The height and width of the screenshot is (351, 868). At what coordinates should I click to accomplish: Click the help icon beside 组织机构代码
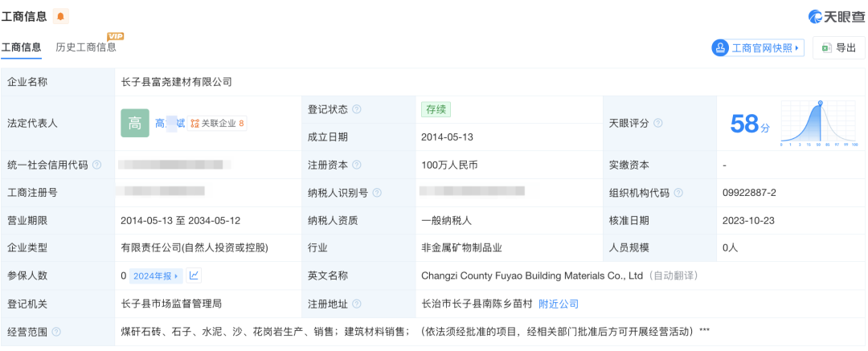[x=678, y=194]
